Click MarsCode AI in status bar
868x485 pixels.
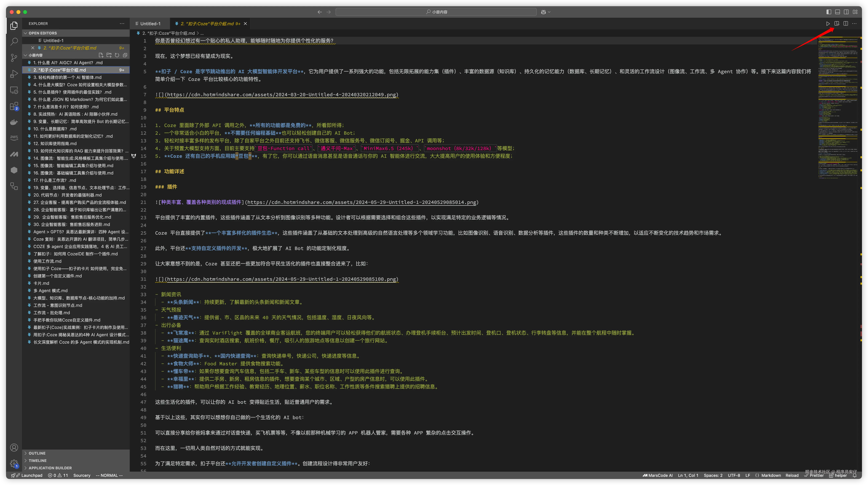[x=657, y=475]
